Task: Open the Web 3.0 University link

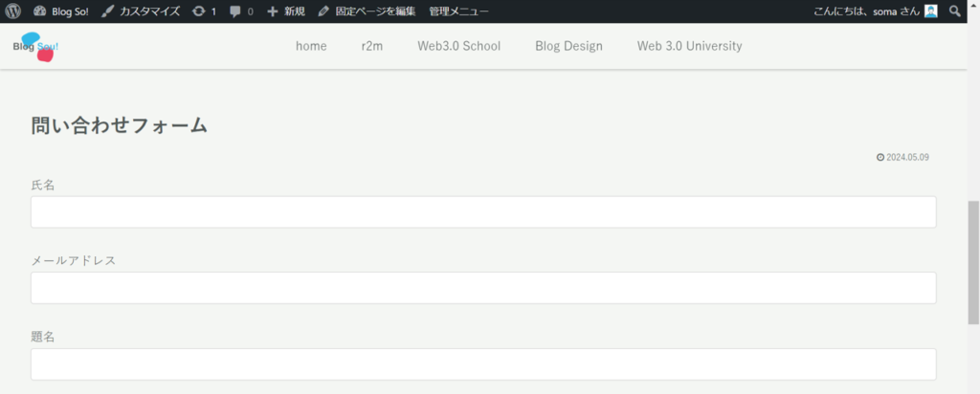Action: point(689,46)
